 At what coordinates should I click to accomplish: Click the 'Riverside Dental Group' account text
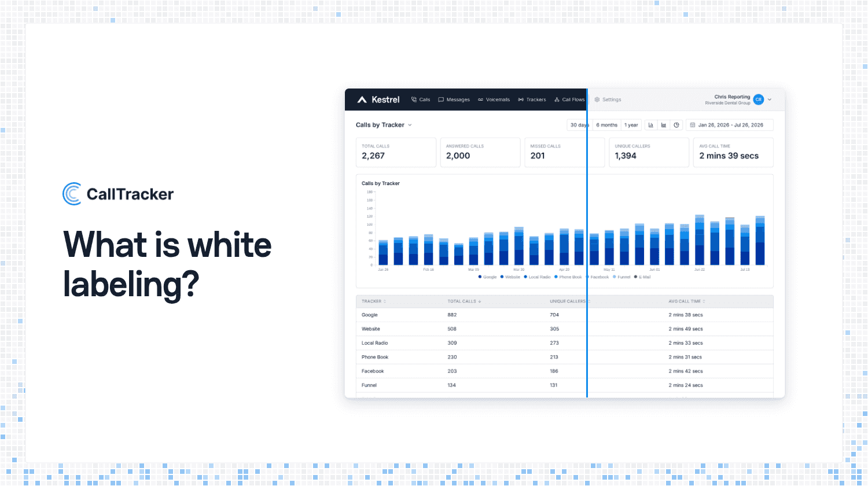pyautogui.click(x=727, y=103)
